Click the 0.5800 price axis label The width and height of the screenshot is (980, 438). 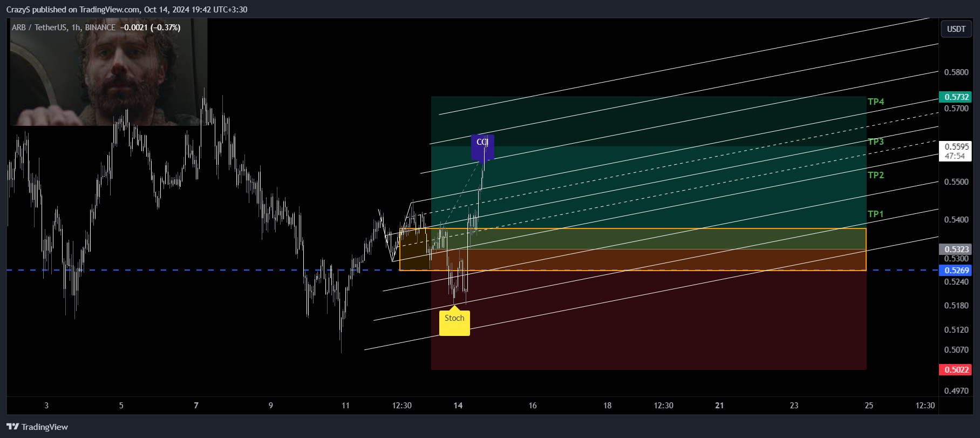[x=956, y=72]
